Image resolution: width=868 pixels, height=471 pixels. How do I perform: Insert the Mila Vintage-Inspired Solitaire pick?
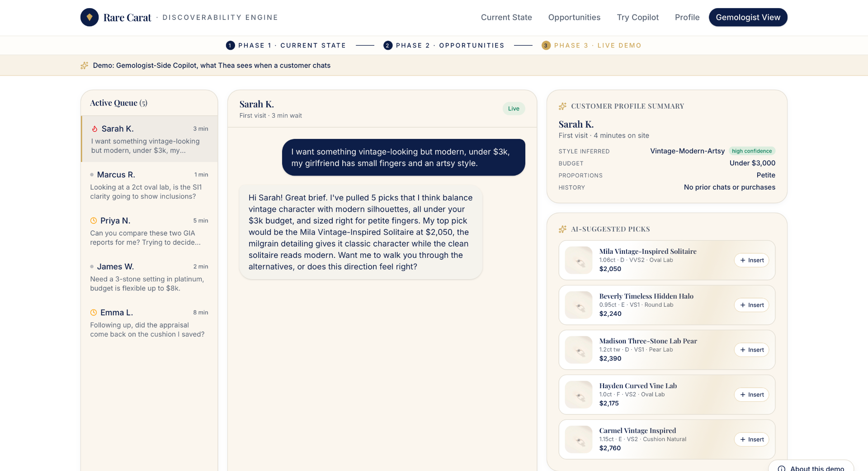pyautogui.click(x=751, y=260)
